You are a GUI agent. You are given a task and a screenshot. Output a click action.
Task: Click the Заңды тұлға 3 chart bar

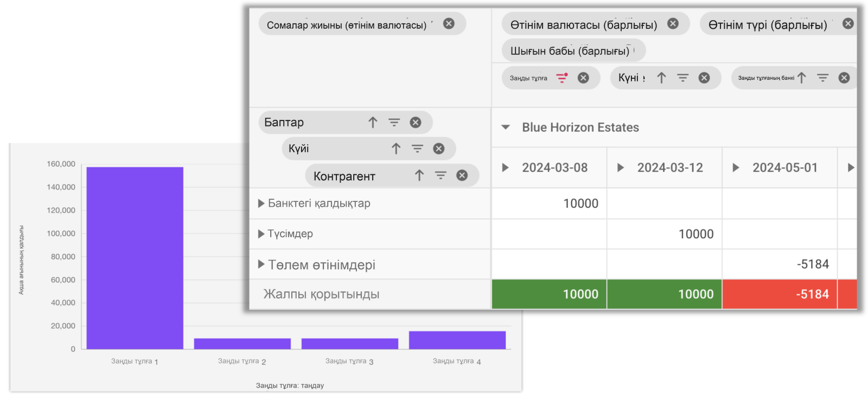pyautogui.click(x=350, y=344)
